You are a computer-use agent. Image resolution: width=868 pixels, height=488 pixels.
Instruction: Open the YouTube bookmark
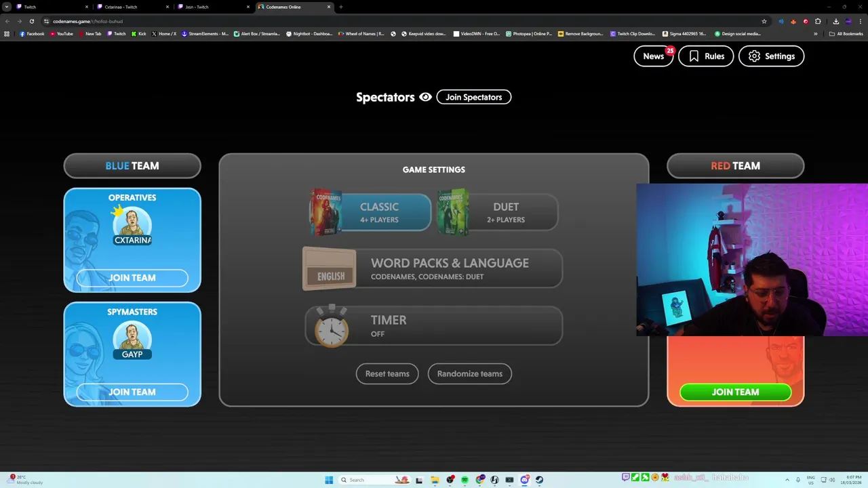pos(62,33)
